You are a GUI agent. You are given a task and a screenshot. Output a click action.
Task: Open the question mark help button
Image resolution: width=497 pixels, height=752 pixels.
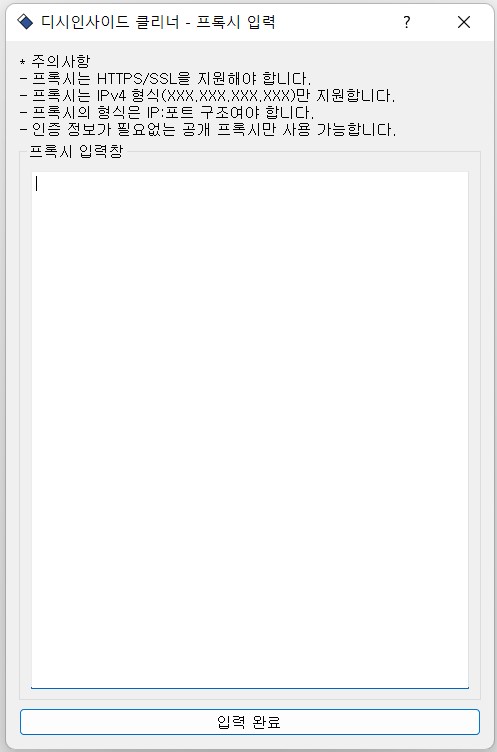(x=406, y=22)
